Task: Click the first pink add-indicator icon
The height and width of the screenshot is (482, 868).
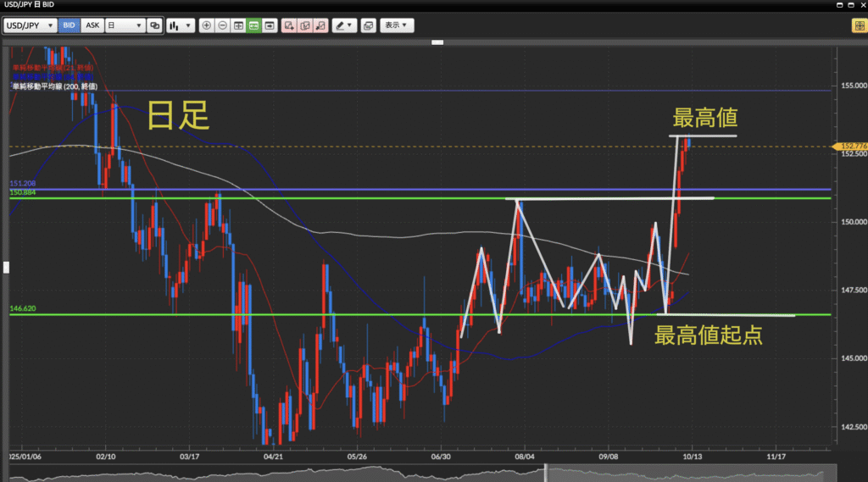Action: click(x=290, y=25)
